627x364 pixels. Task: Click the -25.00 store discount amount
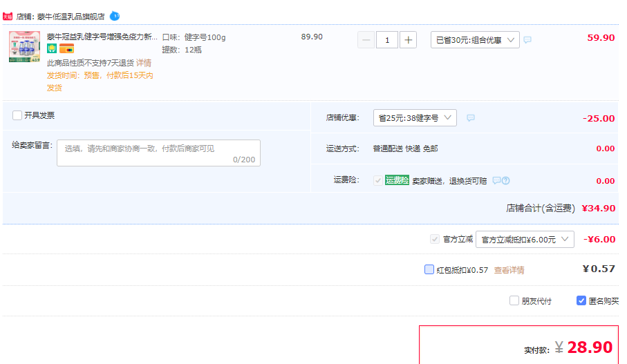tap(599, 118)
